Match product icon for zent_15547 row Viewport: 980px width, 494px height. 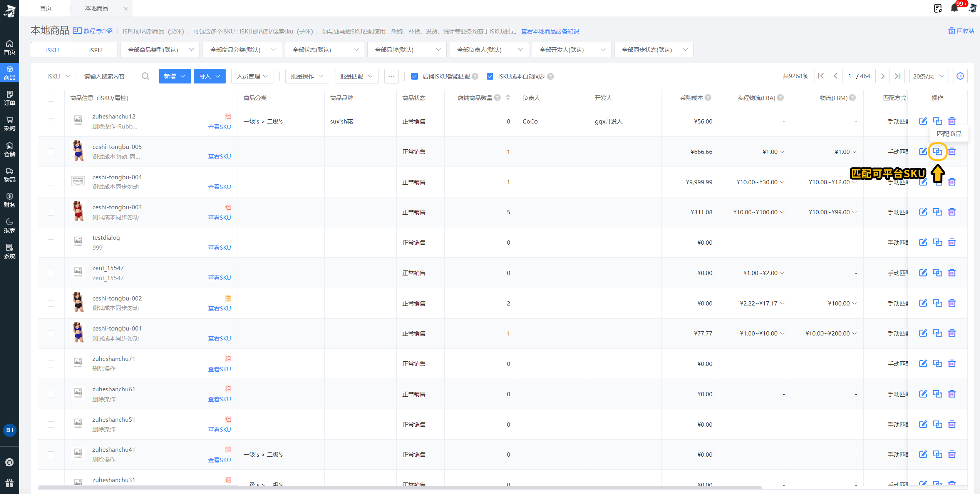tap(937, 273)
